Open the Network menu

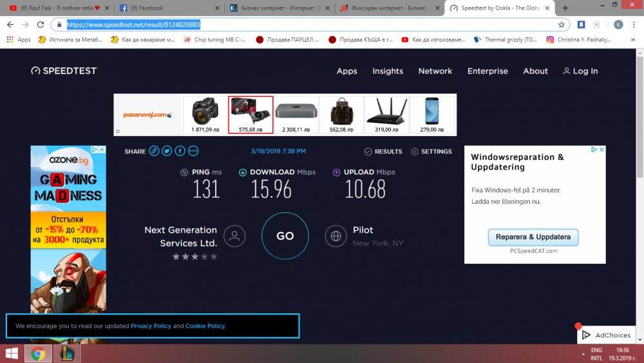click(435, 71)
